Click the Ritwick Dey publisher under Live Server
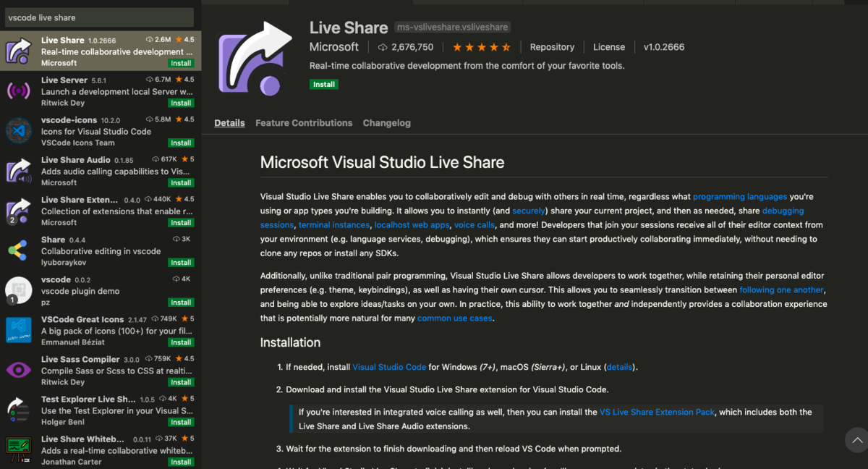Viewport: 868px width, 469px height. pyautogui.click(x=63, y=103)
